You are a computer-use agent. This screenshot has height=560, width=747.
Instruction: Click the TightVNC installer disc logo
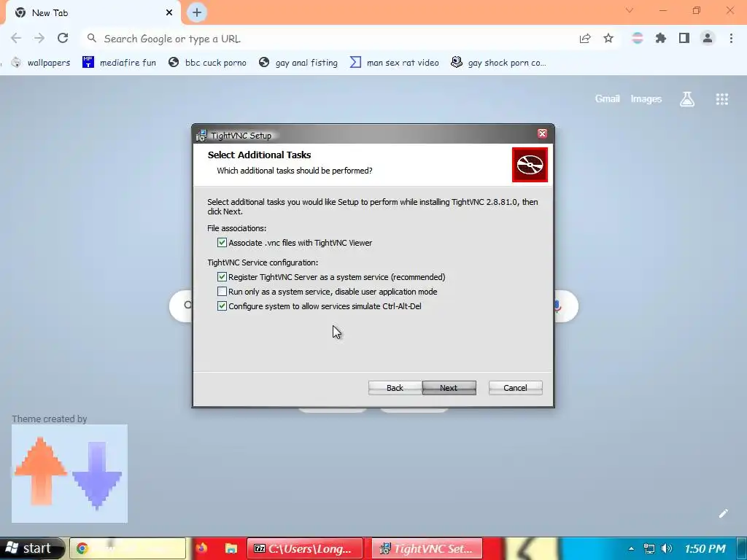pos(530,165)
